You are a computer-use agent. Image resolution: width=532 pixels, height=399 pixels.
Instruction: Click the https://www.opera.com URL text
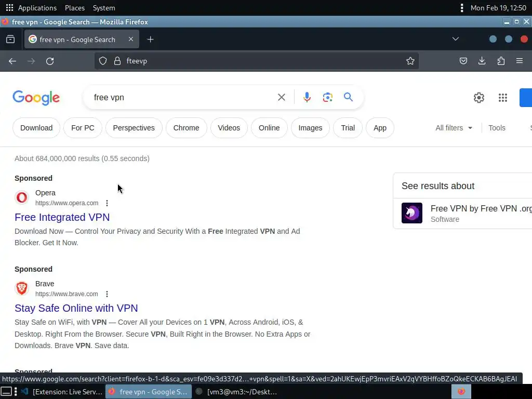(x=67, y=203)
